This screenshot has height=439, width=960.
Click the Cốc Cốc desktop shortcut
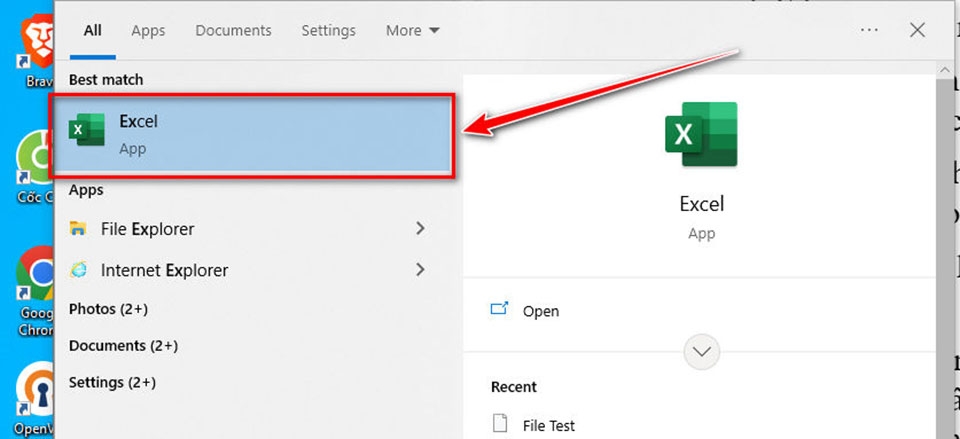pyautogui.click(x=34, y=167)
